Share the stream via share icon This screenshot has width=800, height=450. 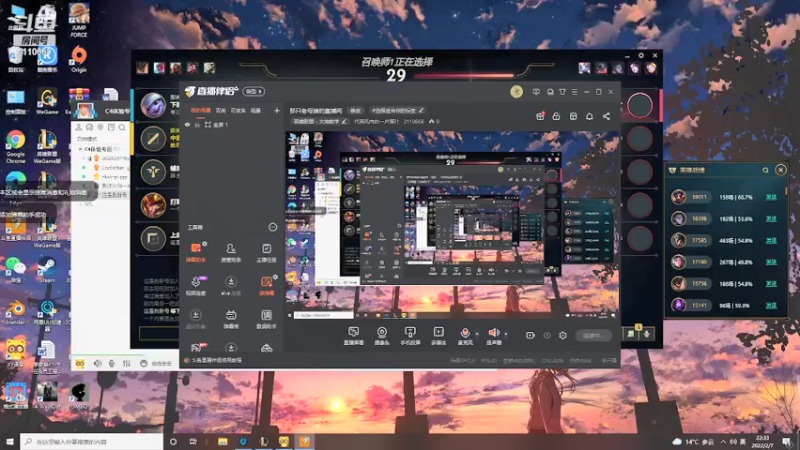pos(606,116)
